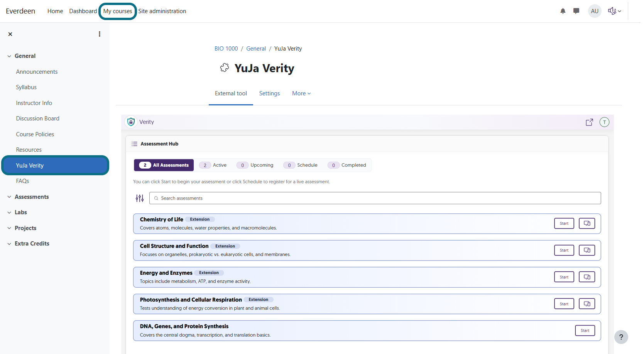
Task: Open the notifications bell icon
Action: tap(563, 11)
